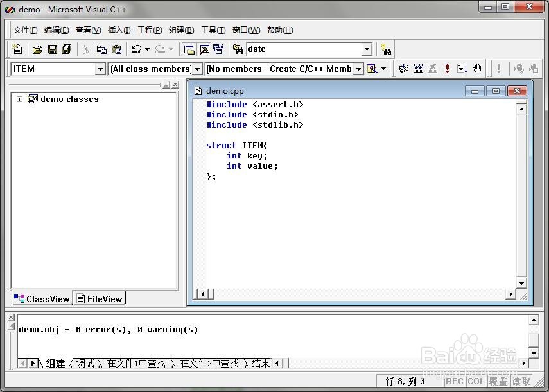The width and height of the screenshot is (549, 392).
Task: Open the 窗口(W) menu
Action: point(246,30)
